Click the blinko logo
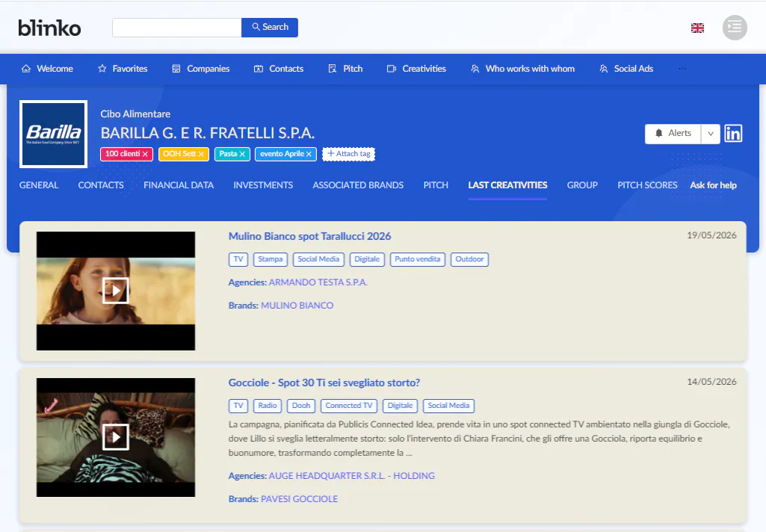 49,28
